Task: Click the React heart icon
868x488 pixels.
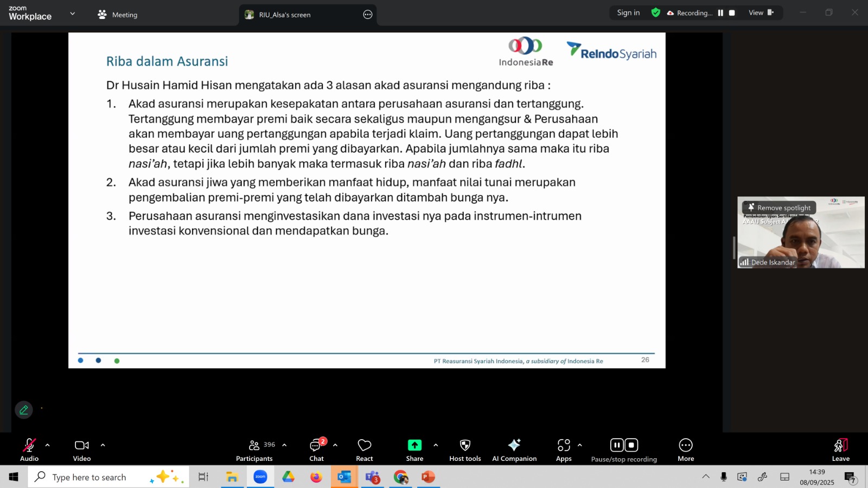Action: 365,450
